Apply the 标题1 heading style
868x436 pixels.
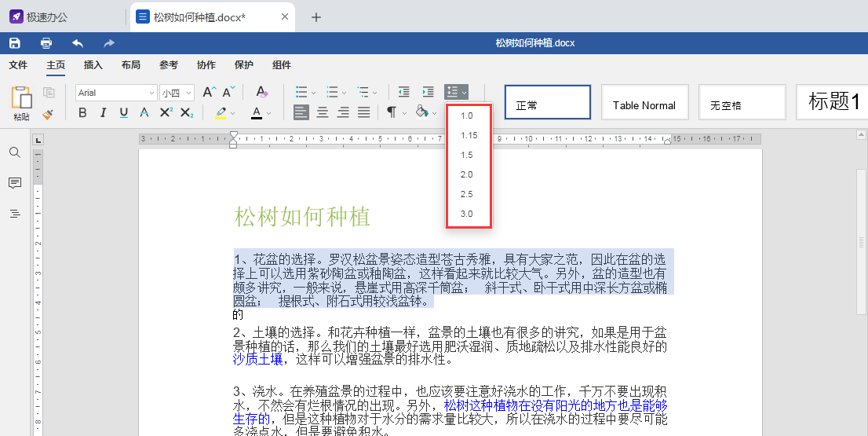click(x=833, y=101)
